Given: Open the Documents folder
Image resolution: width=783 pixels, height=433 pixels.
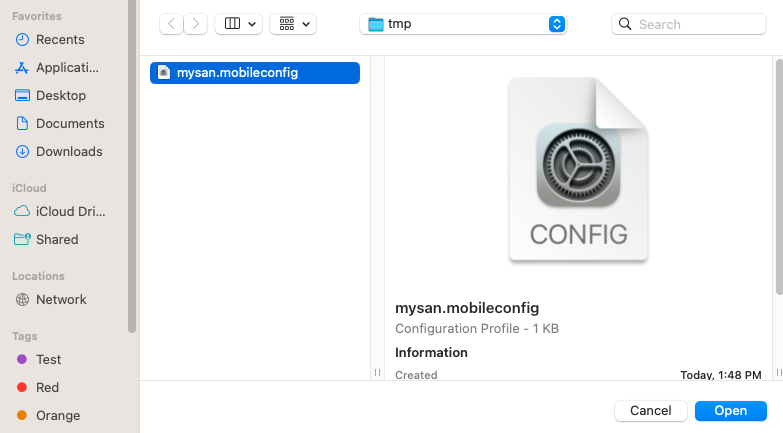Looking at the screenshot, I should 60,123.
